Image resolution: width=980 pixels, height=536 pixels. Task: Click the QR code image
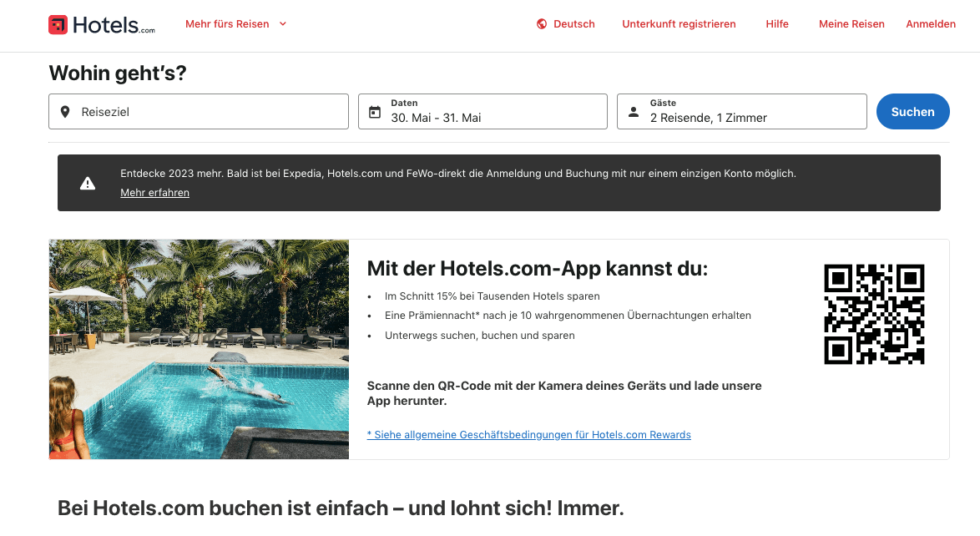coord(874,314)
